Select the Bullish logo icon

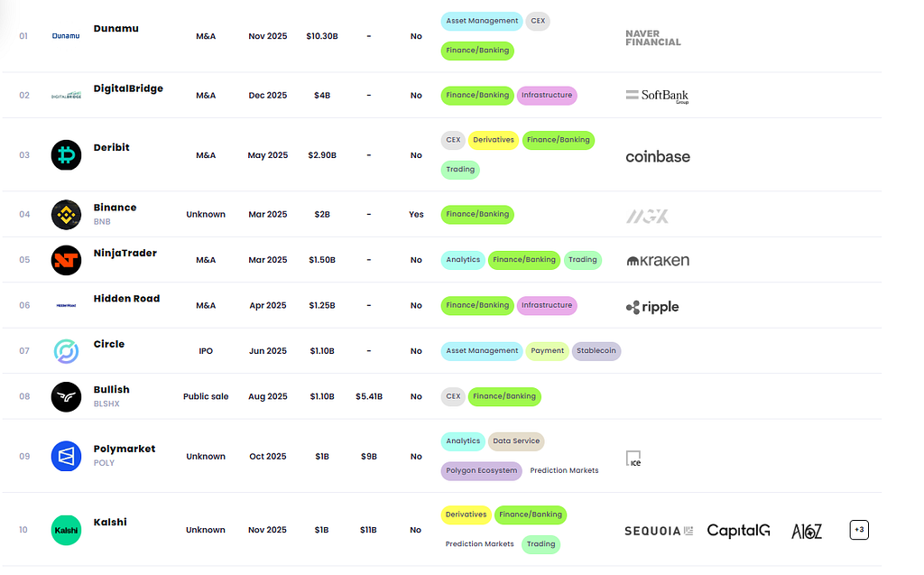coord(66,397)
